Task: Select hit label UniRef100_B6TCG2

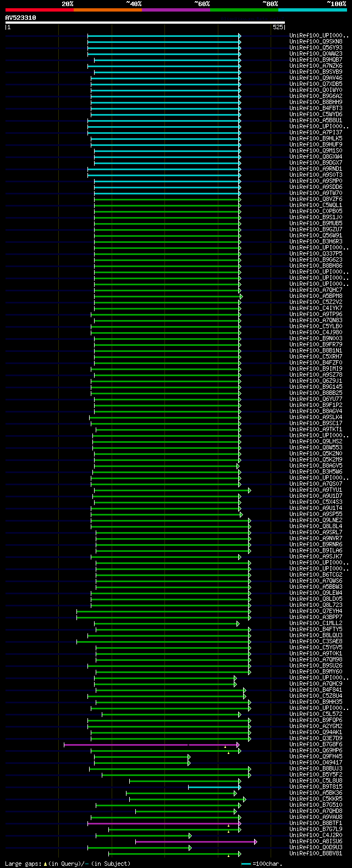Action: point(316,574)
